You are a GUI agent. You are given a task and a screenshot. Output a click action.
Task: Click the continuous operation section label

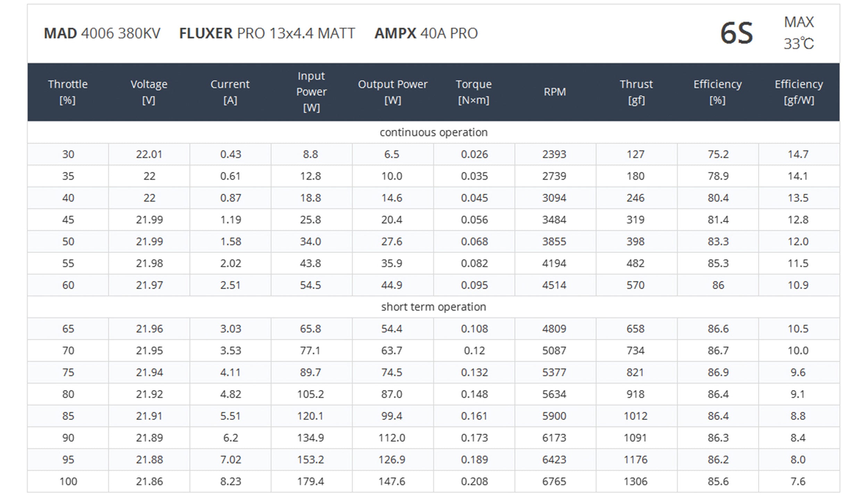pyautogui.click(x=434, y=132)
